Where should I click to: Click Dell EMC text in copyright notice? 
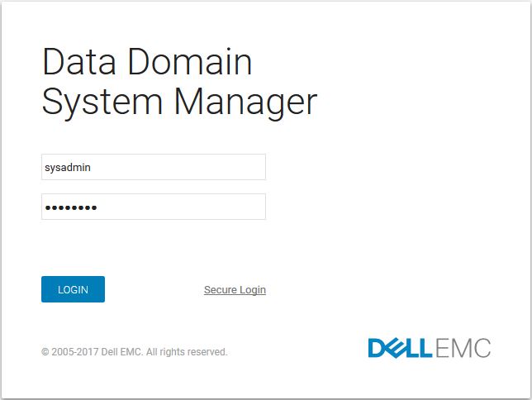tap(121, 352)
